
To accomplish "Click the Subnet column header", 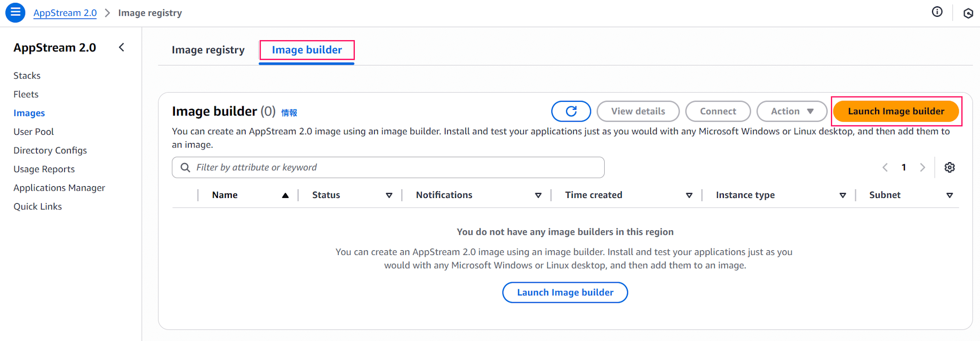I will tap(885, 195).
